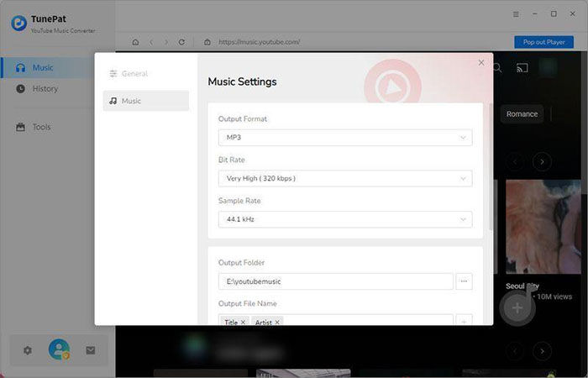Click the Pop out Player button
Screen dimensions: 588x378
543,42
